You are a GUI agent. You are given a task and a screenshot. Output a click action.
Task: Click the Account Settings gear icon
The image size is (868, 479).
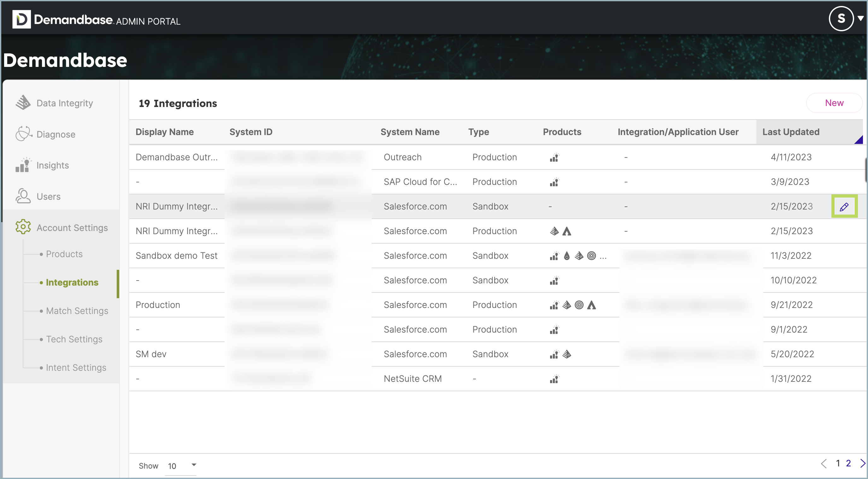pyautogui.click(x=23, y=227)
